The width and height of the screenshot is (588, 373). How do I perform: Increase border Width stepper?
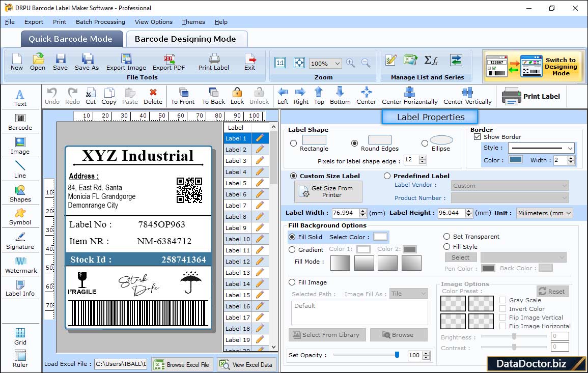point(571,158)
